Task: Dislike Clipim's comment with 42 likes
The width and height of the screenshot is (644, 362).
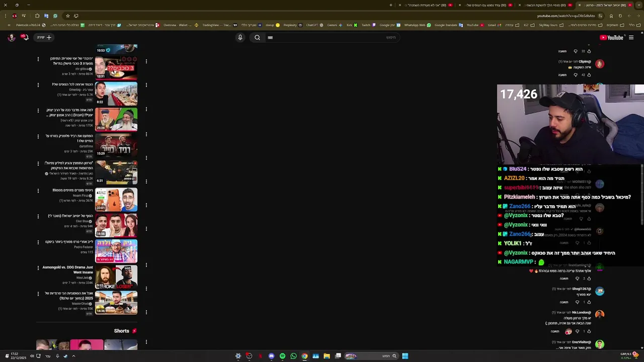Action: [x=576, y=75]
